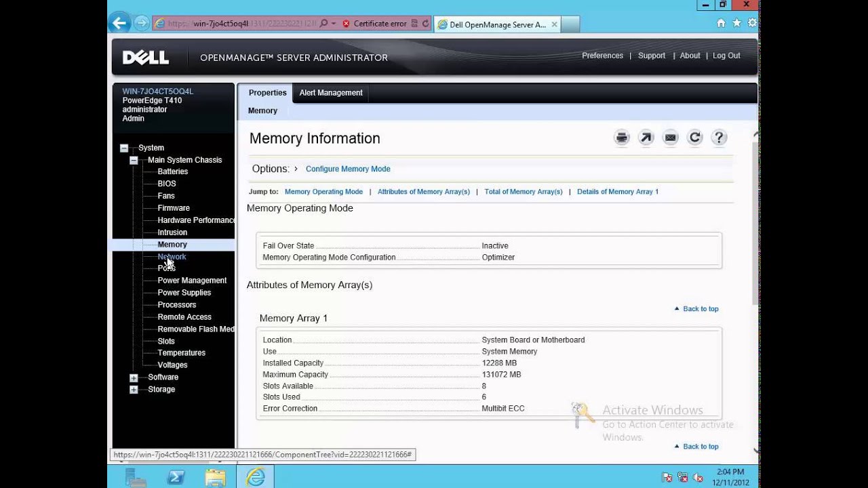
Task: Click the browser address bar URL
Action: (x=242, y=23)
